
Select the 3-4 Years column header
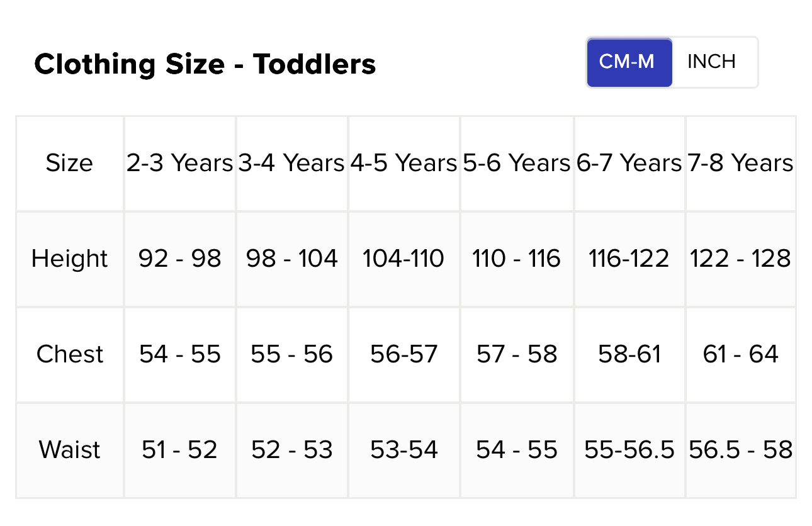pos(291,163)
